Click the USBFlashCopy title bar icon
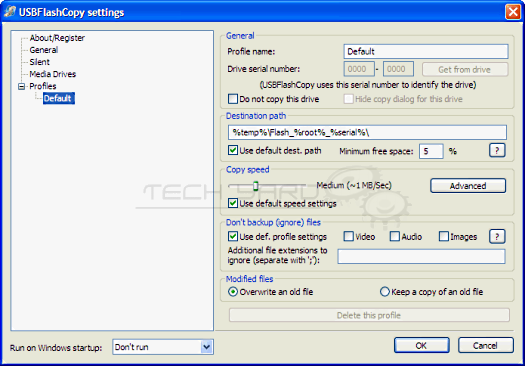Screen dimensions: 525x366 pyautogui.click(x=10, y=11)
